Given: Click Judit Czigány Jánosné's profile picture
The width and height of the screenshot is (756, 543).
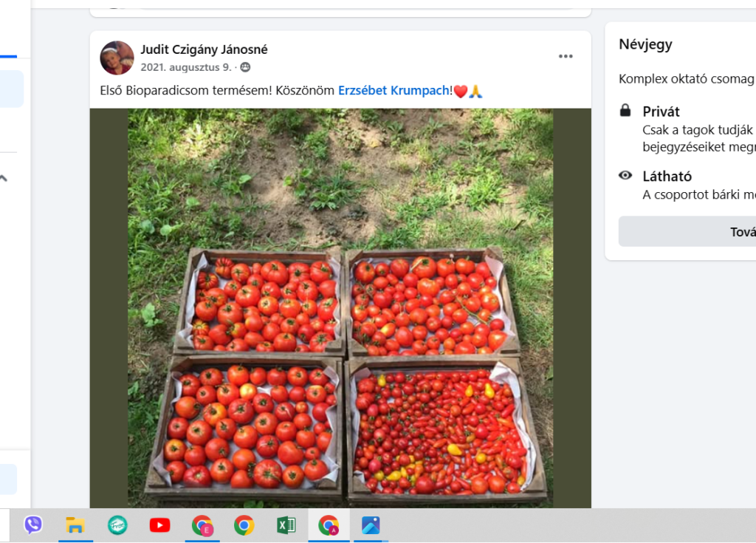Looking at the screenshot, I should pyautogui.click(x=117, y=58).
